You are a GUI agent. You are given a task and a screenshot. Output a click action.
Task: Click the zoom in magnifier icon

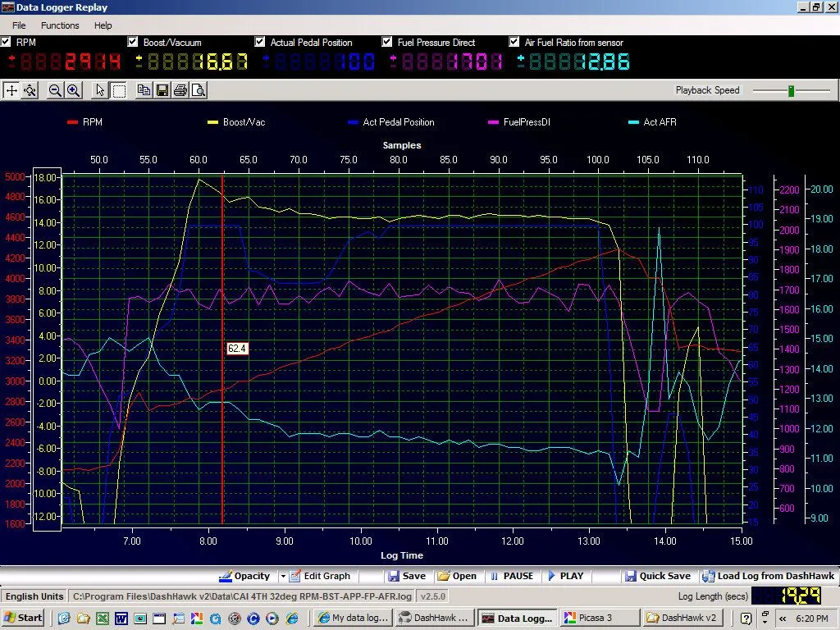[x=73, y=91]
